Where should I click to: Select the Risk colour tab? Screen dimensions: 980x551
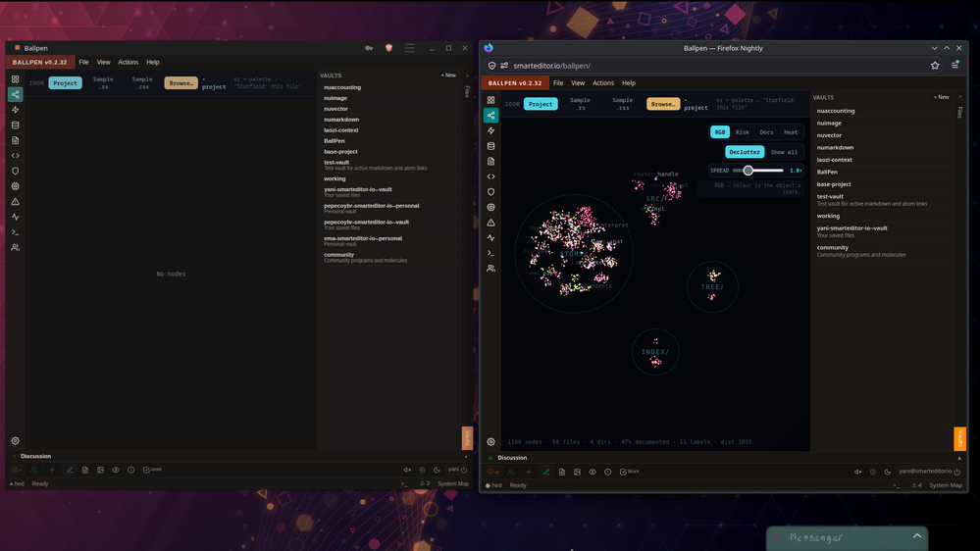pyautogui.click(x=742, y=131)
